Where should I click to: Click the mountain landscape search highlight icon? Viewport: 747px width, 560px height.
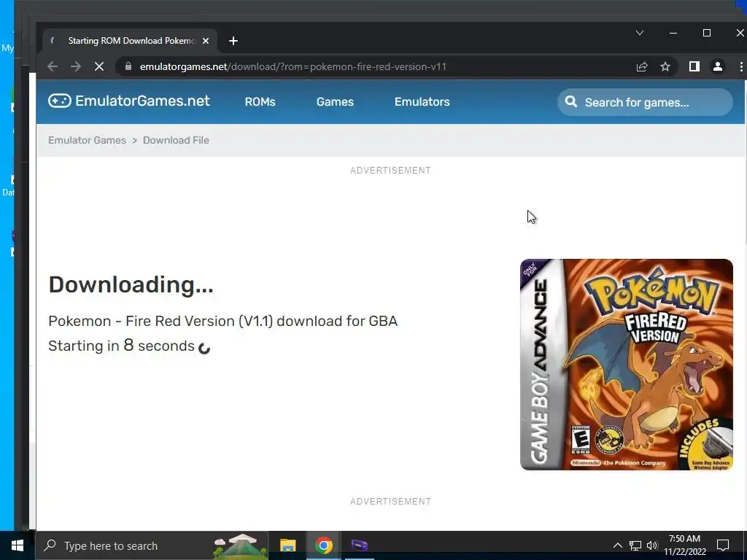pyautogui.click(x=241, y=545)
